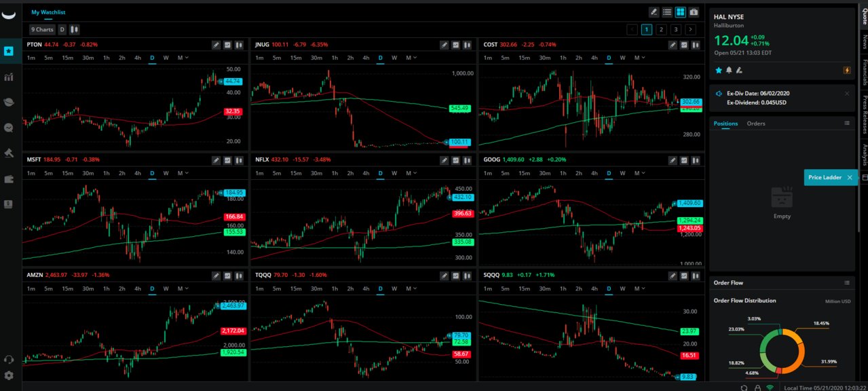The width and height of the screenshot is (868, 391).
Task: Switch to the Positions tab
Action: click(726, 124)
